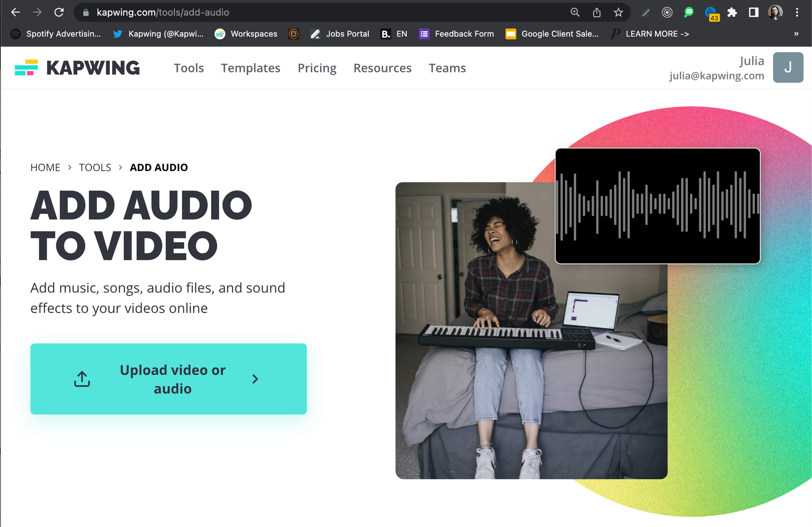Click Upload video or audio button
Screen dimensions: 812x527
coord(168,379)
